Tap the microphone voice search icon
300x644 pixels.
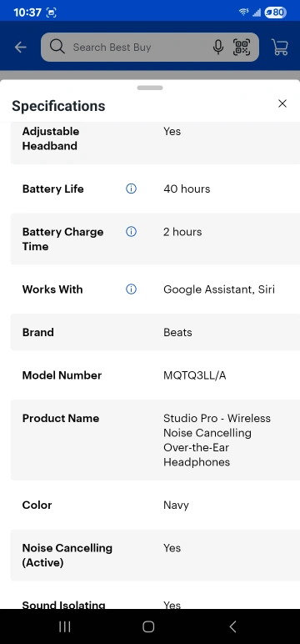(x=218, y=48)
